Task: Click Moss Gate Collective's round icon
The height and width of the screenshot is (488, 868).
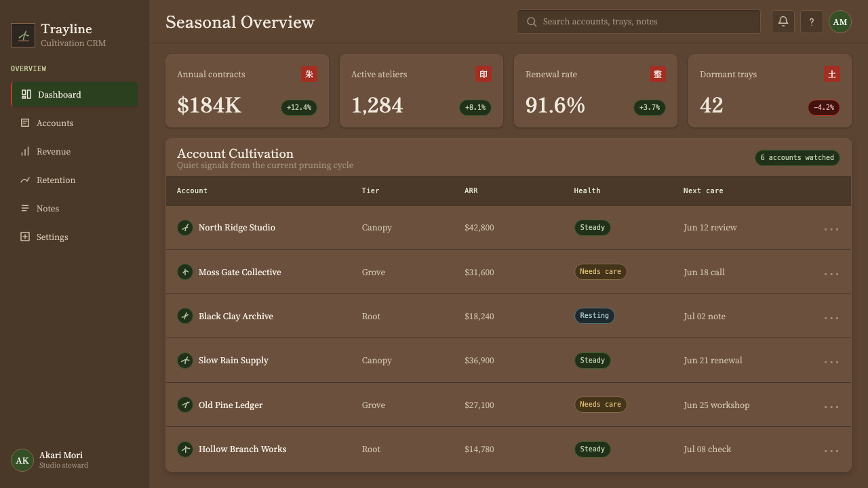Action: click(185, 272)
